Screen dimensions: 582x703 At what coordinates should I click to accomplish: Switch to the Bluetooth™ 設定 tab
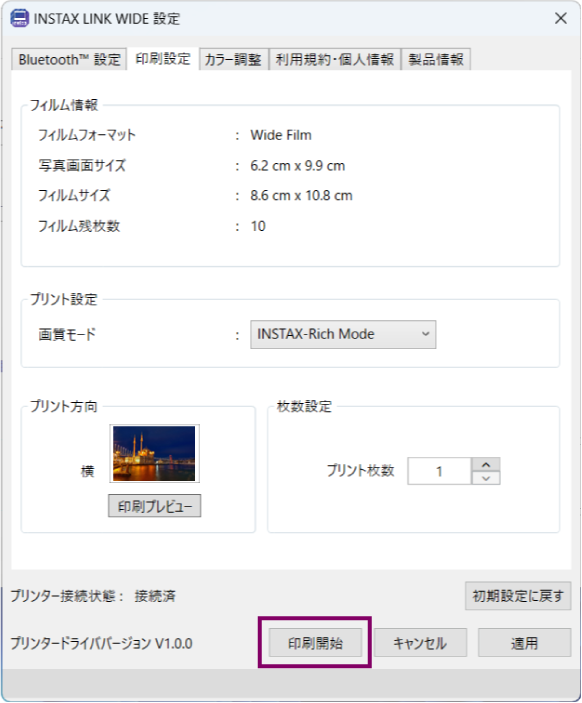[x=69, y=59]
